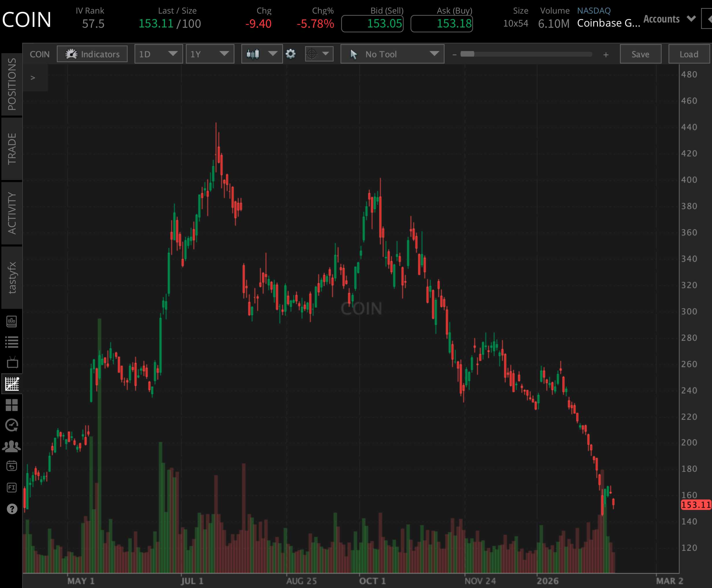This screenshot has height=588, width=712.
Task: Click the TV live broadcast icon
Action: tap(12, 363)
